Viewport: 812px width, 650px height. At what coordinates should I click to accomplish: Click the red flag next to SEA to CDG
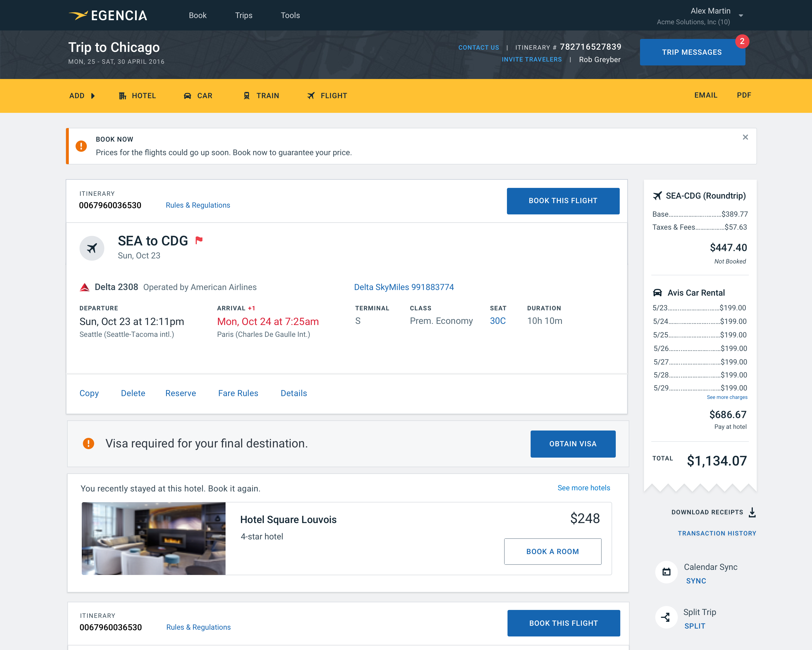(199, 240)
